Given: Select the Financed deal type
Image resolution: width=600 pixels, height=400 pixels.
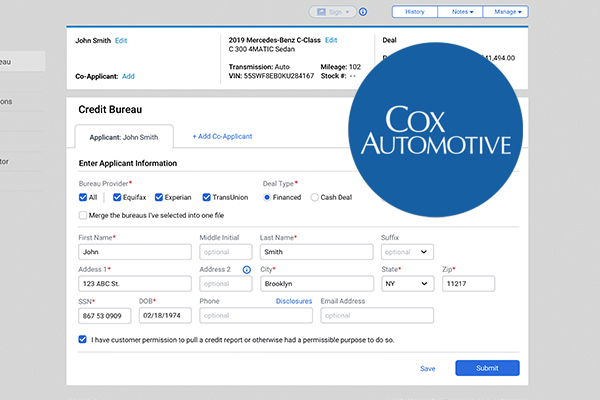Looking at the screenshot, I should pyautogui.click(x=267, y=197).
